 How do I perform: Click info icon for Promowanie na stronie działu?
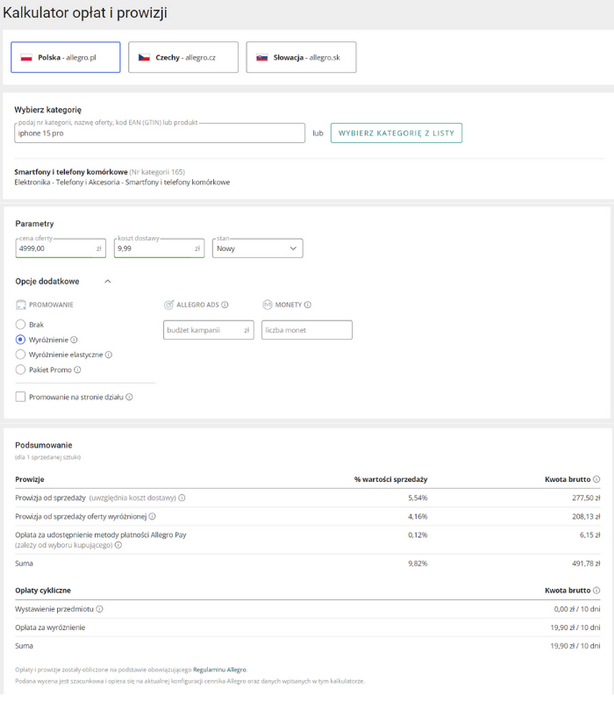coord(130,397)
